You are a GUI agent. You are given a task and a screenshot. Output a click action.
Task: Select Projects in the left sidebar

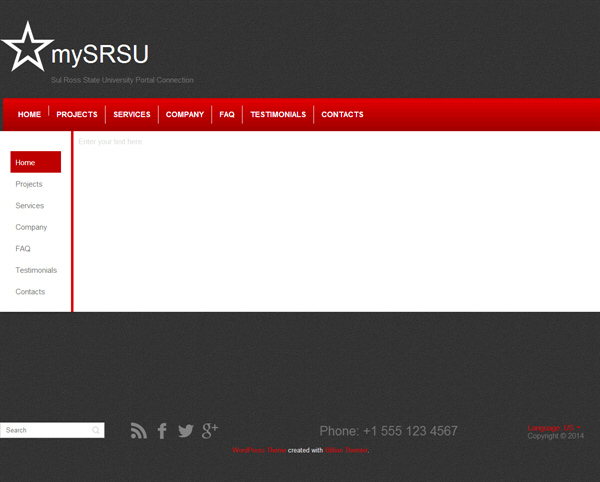point(29,184)
